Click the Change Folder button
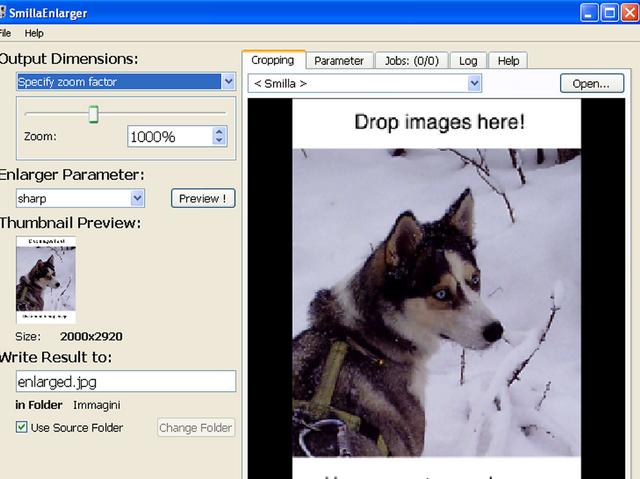This screenshot has width=640, height=479. coord(196,428)
